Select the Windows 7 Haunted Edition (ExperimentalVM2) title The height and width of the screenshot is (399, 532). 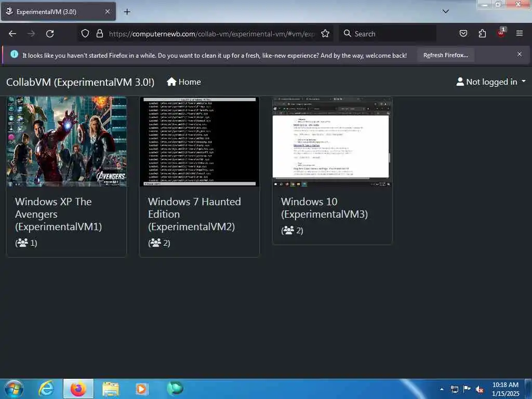[x=194, y=214]
